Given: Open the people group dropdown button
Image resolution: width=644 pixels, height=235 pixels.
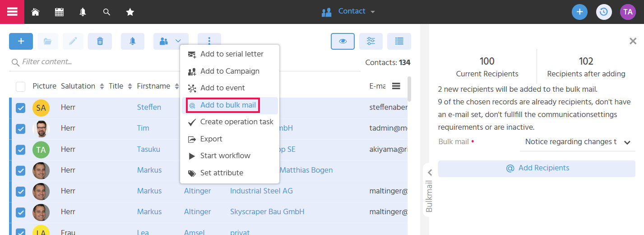Looking at the screenshot, I should point(171,41).
